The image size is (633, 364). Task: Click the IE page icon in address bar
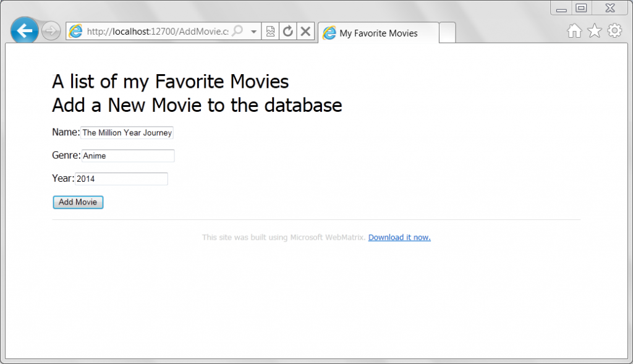tap(75, 31)
